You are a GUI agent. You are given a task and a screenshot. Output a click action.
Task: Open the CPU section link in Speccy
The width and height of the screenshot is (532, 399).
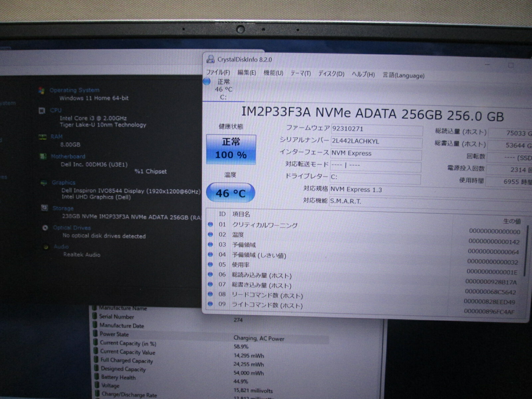point(56,110)
